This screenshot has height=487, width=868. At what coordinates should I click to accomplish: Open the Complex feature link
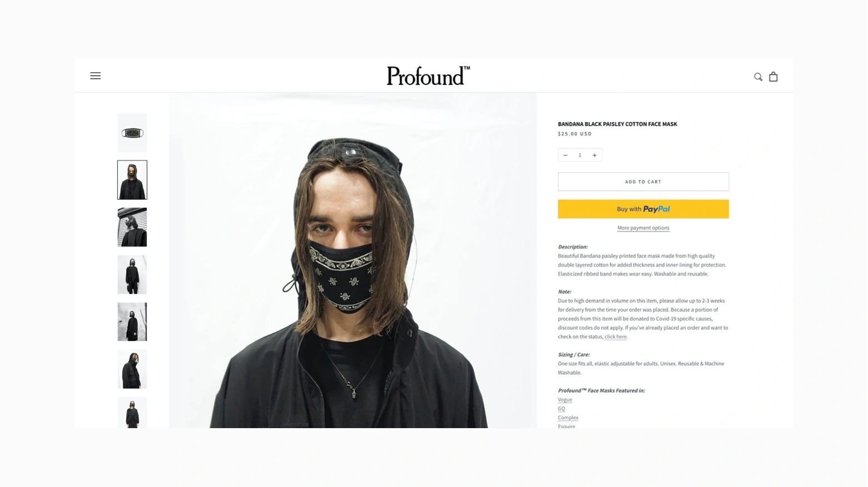pyautogui.click(x=568, y=417)
